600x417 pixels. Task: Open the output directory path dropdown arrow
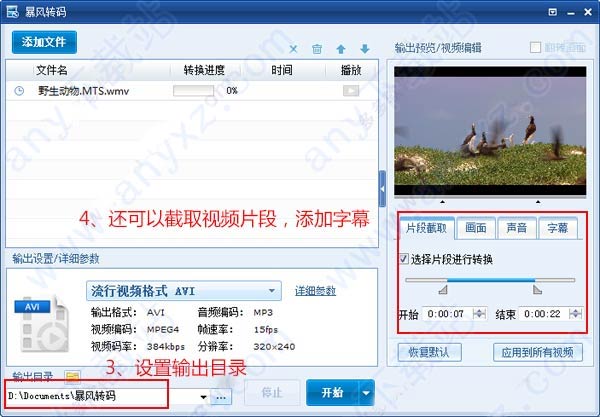(204, 397)
